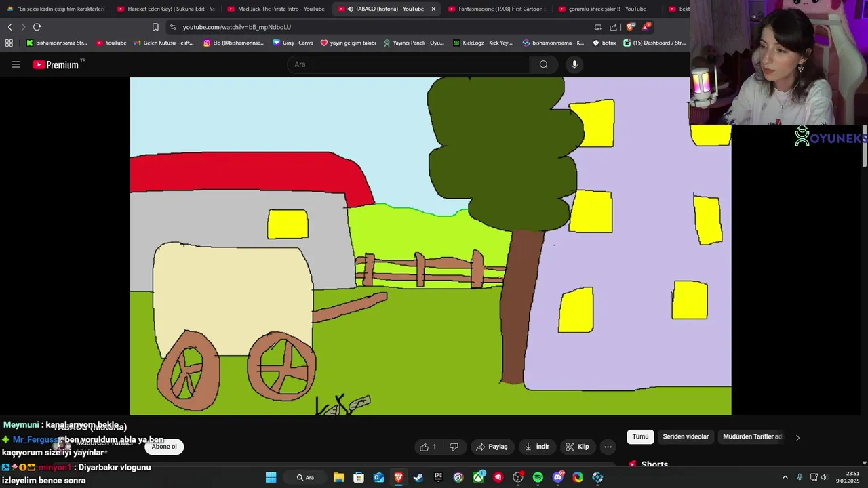
Task: Open the YouTube hamburger guide menu
Action: pos(16,64)
